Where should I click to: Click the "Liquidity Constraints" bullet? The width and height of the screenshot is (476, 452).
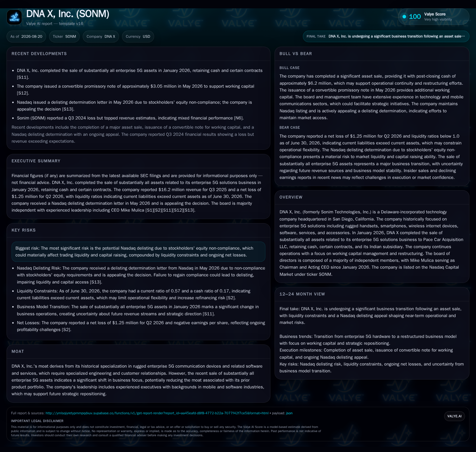[x=134, y=294]
